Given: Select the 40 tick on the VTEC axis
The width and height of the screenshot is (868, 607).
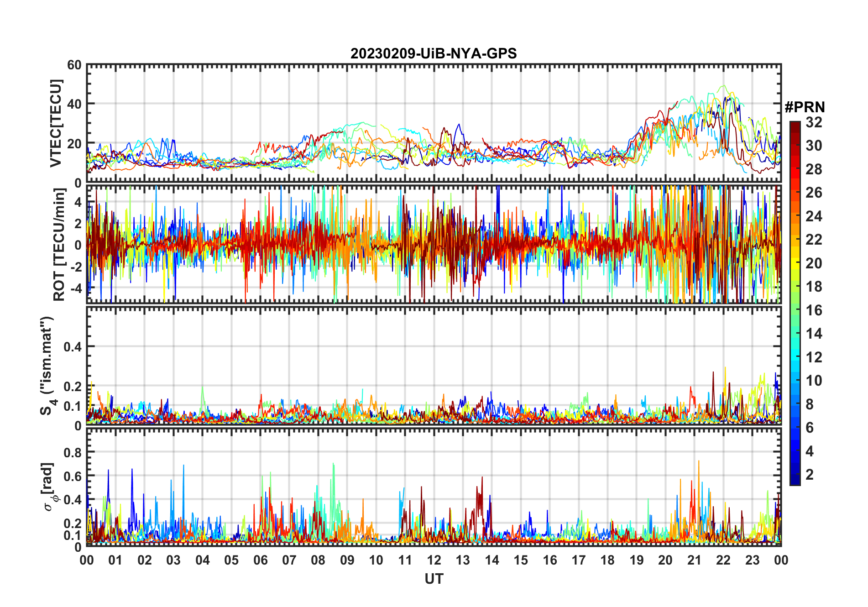Looking at the screenshot, I should (74, 104).
